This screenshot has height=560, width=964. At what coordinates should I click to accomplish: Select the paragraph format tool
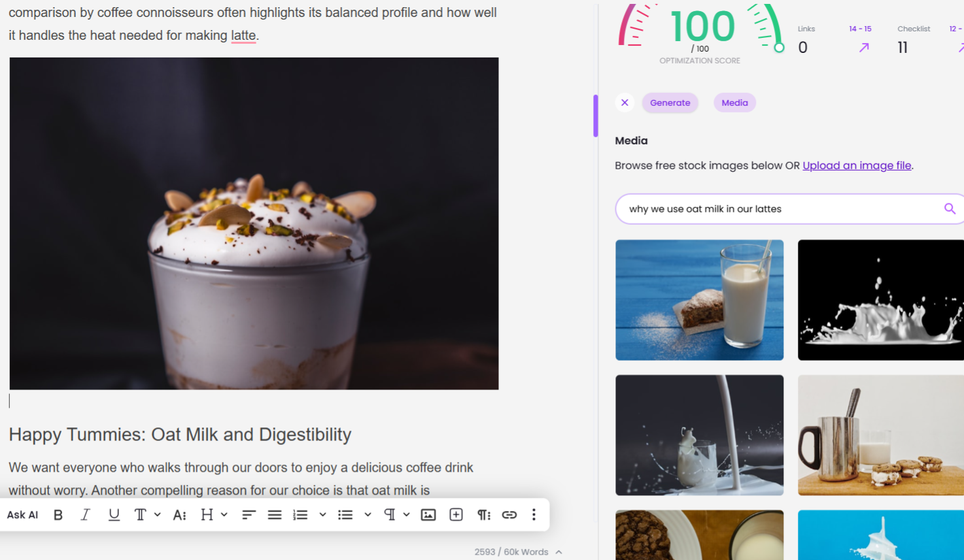(x=390, y=515)
